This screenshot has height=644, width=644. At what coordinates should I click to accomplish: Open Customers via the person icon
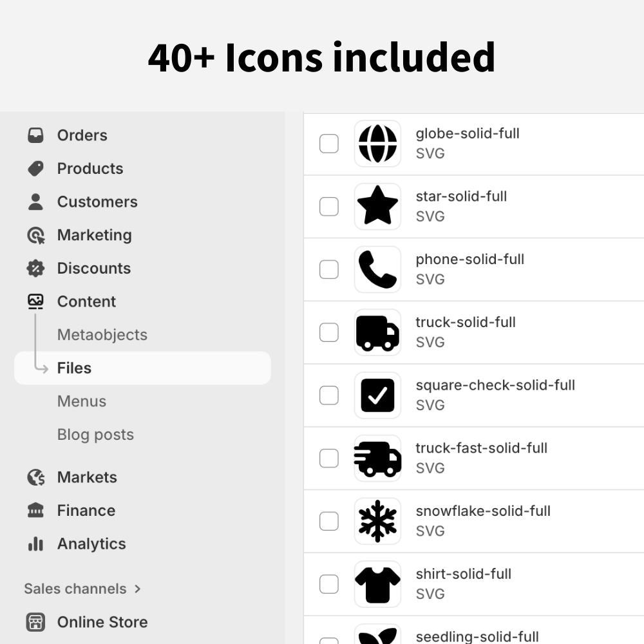35,202
